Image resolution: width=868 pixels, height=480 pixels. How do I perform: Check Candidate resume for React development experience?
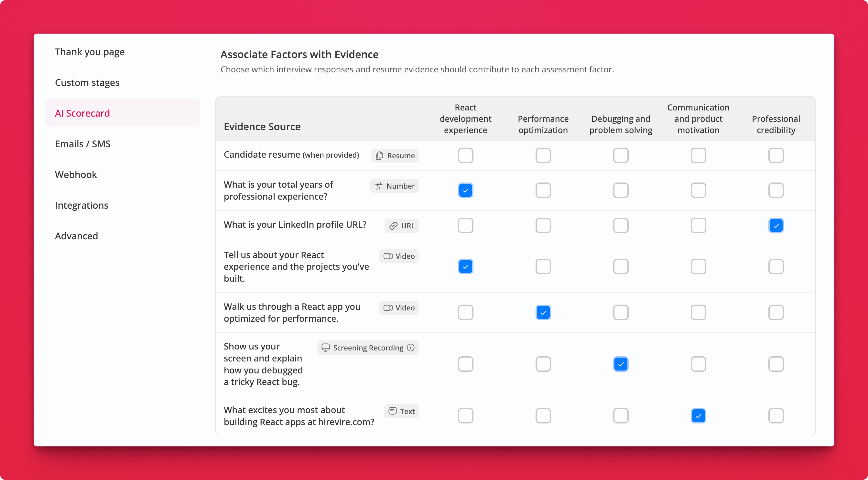coord(465,155)
